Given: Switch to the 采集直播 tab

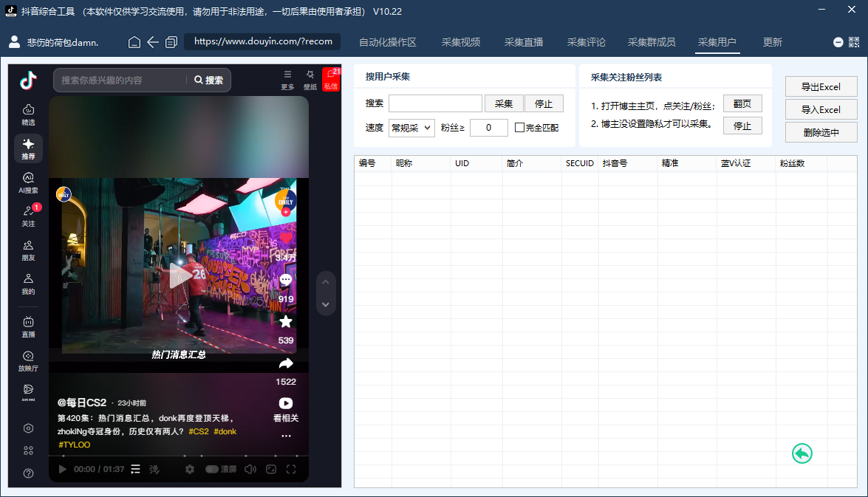Looking at the screenshot, I should pos(523,42).
